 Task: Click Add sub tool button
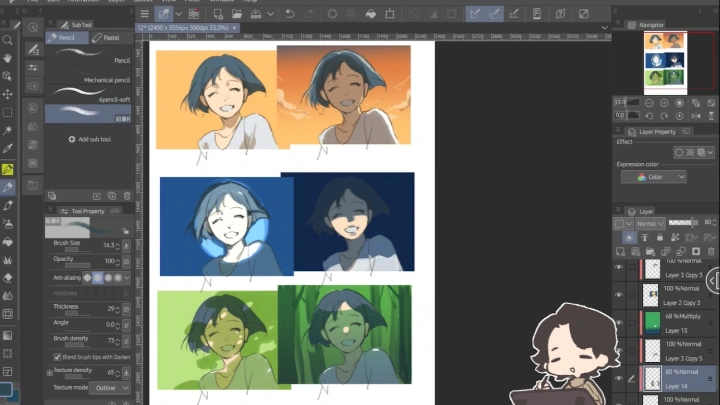90,139
